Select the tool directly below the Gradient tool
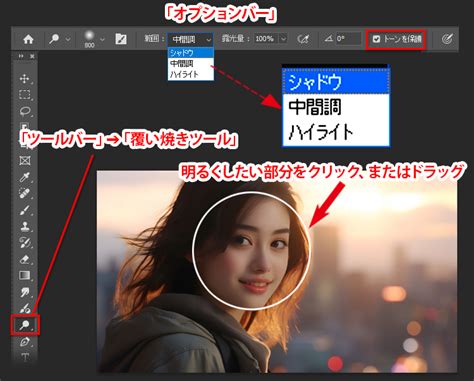474x381 pixels. click(25, 292)
